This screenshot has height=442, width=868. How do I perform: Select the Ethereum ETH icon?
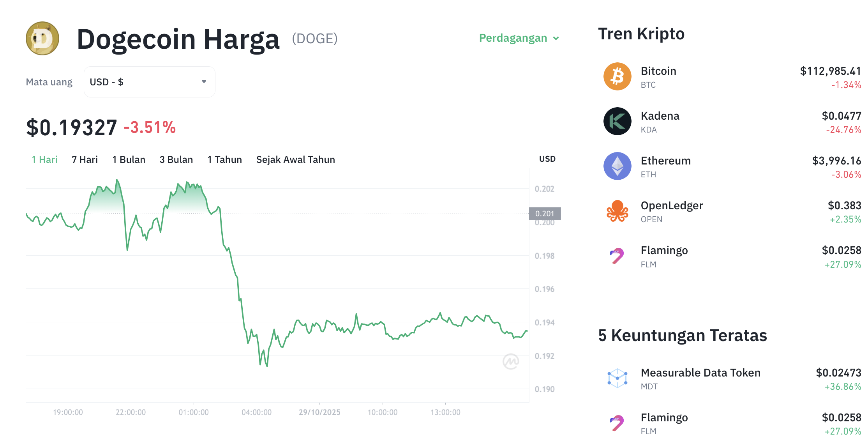click(617, 166)
